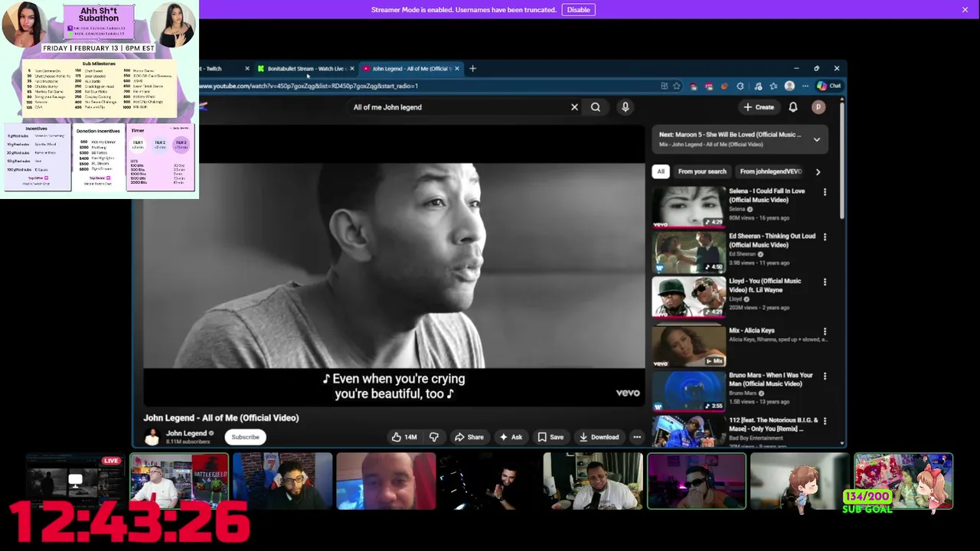Share the video
This screenshot has height=551, width=980.
point(469,437)
